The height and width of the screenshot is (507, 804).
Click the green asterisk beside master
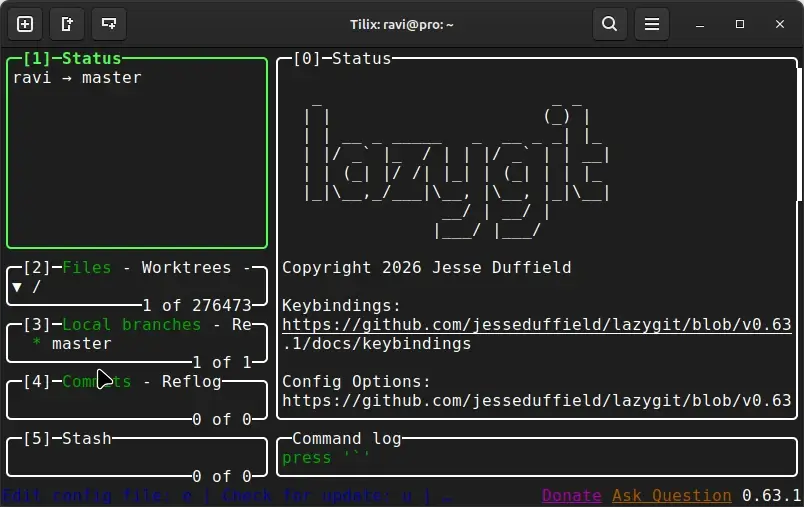coord(36,343)
